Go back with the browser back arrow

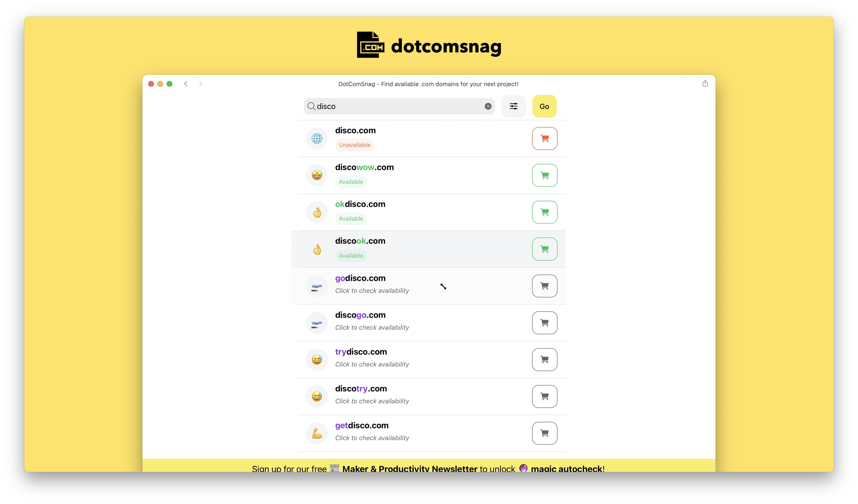coord(186,84)
